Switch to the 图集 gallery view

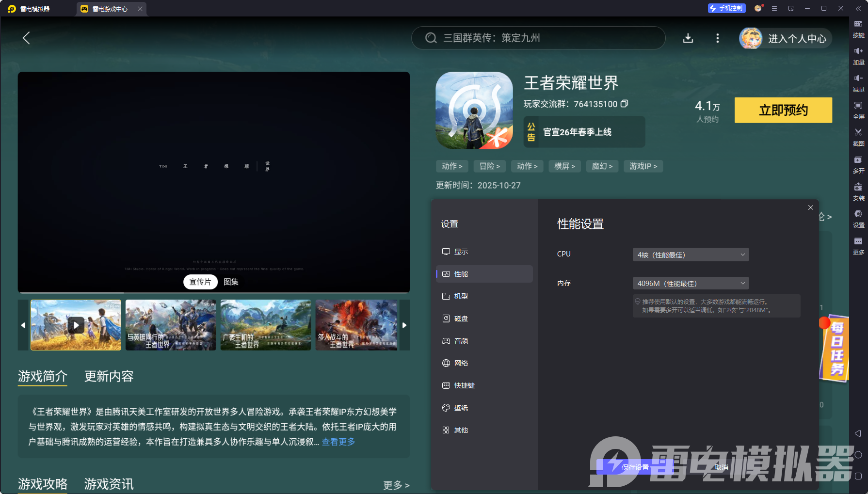231,282
